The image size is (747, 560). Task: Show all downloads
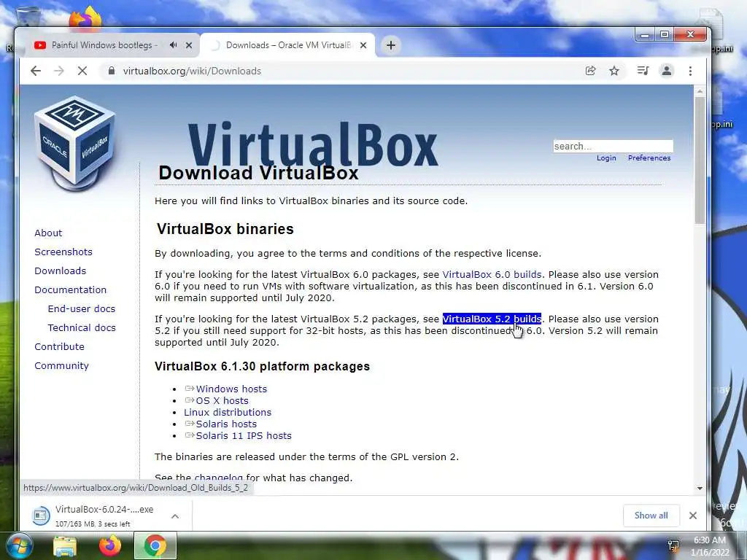(651, 516)
